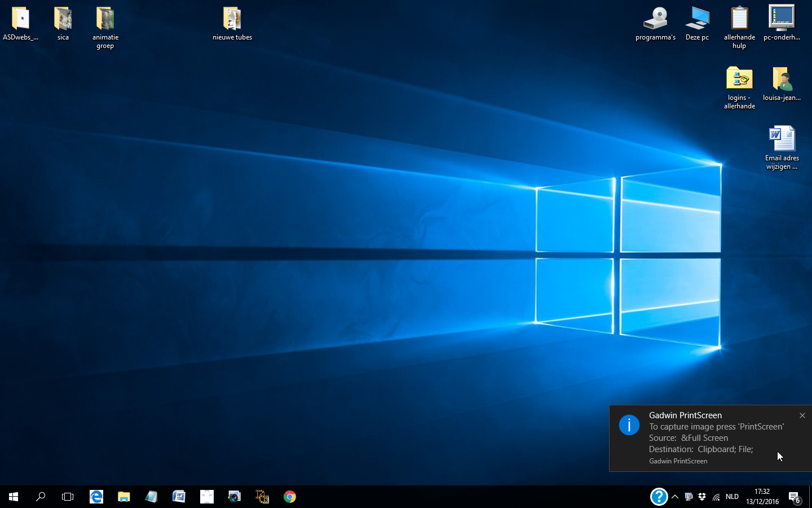Open the clock and date flyout

[x=762, y=497]
